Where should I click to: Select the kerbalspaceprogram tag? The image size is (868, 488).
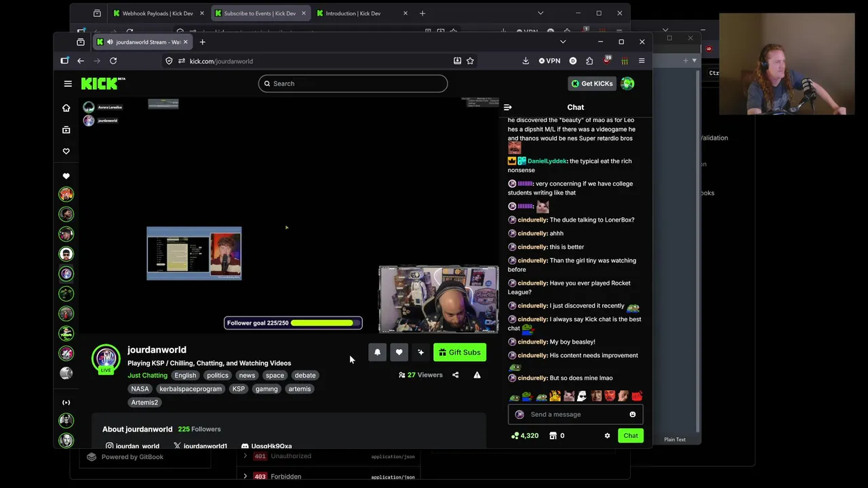191,389
